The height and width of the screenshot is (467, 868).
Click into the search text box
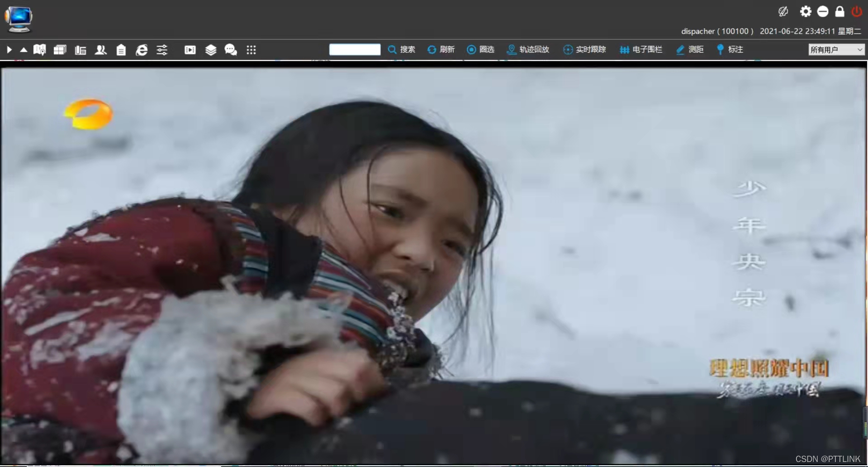[355, 49]
